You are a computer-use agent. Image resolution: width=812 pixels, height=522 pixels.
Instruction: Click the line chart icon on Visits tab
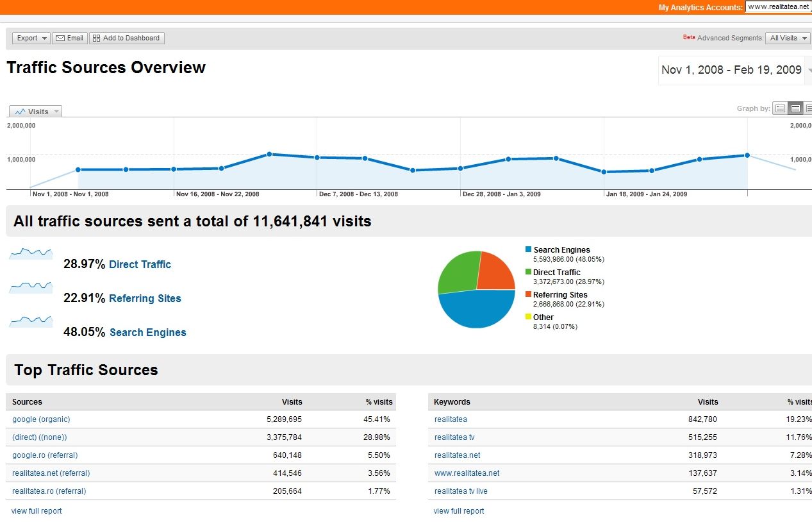coord(20,112)
